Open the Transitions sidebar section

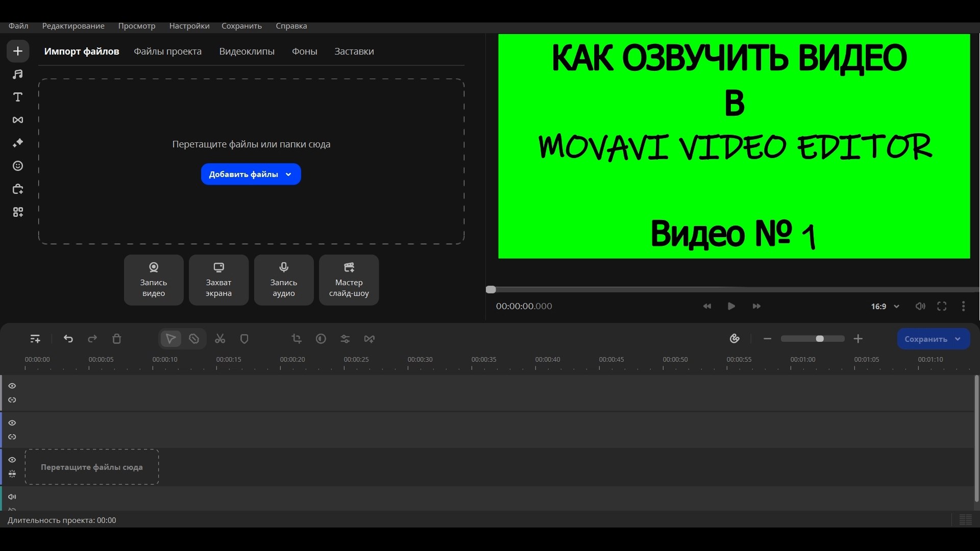click(x=18, y=120)
